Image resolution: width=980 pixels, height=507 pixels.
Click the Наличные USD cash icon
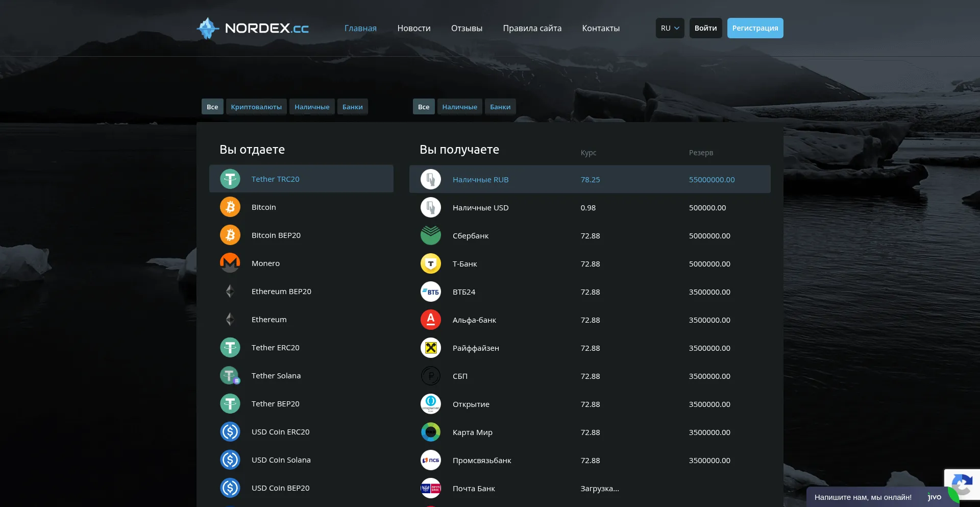click(x=431, y=208)
